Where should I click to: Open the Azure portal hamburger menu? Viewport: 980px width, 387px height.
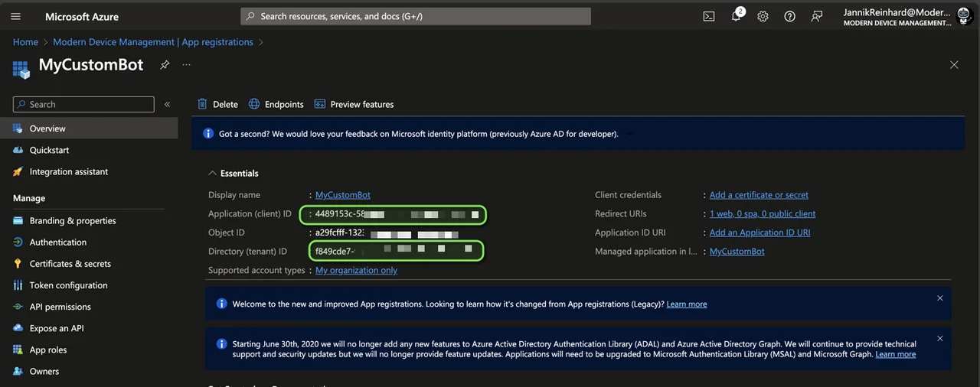pos(15,16)
